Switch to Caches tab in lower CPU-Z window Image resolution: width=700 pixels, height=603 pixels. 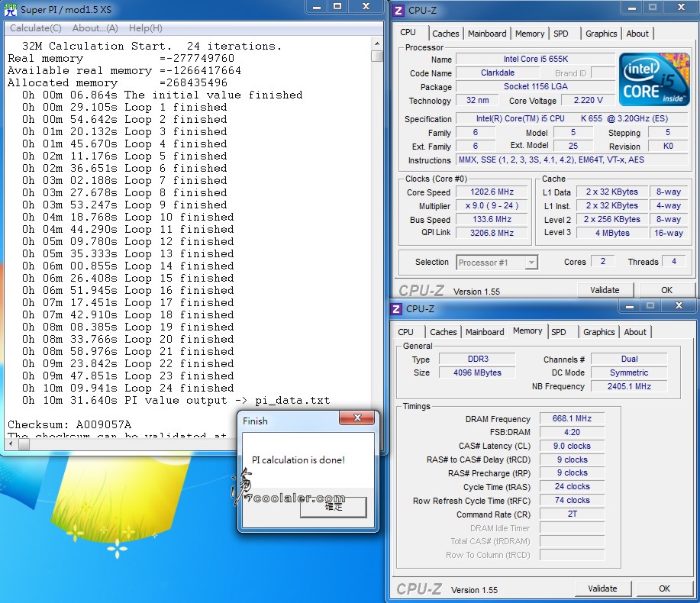tap(444, 332)
